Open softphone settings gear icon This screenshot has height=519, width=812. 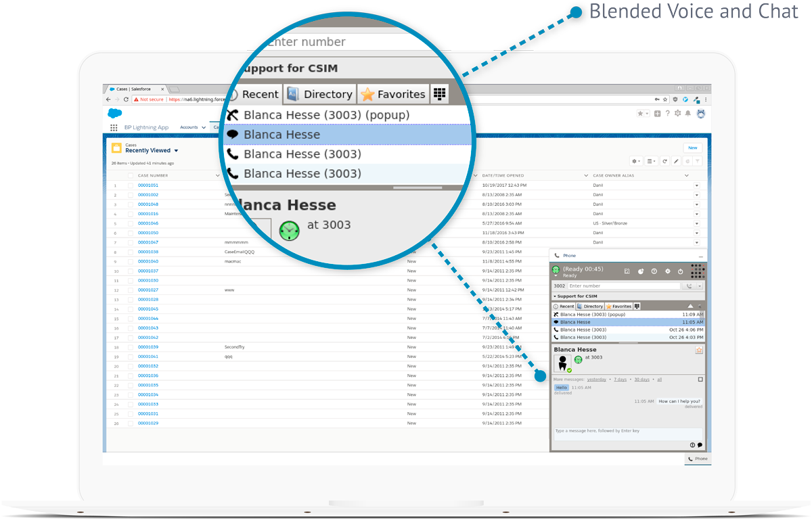[668, 271]
